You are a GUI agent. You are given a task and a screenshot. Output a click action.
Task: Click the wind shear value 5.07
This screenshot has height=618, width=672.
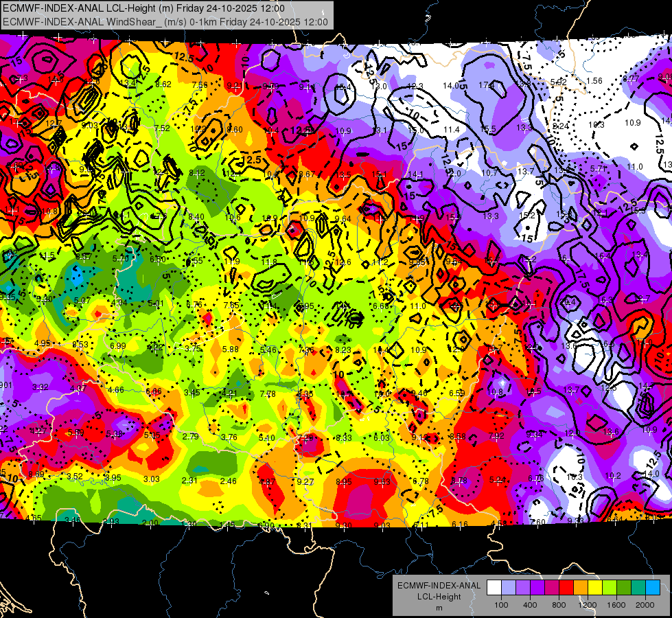(82, 300)
